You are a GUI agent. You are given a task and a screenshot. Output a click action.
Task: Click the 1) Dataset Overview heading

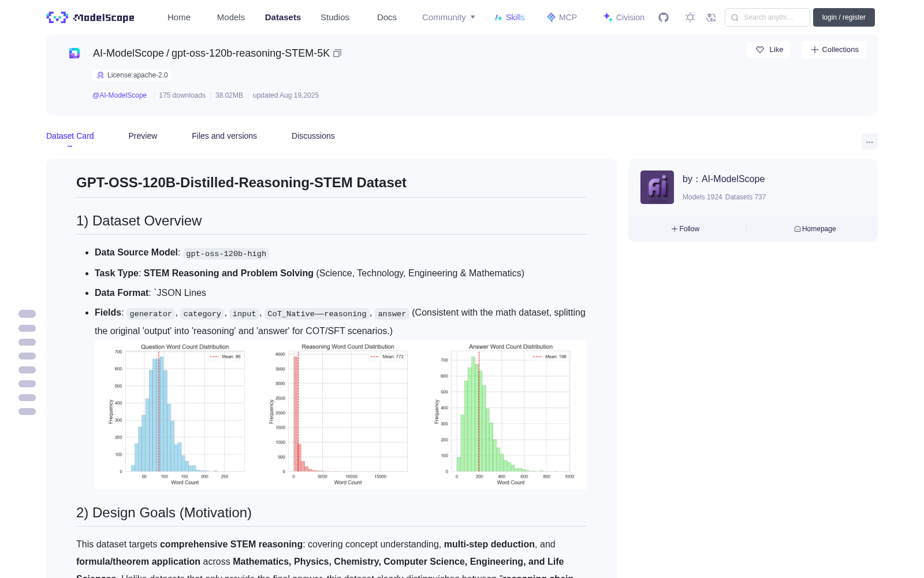click(139, 221)
